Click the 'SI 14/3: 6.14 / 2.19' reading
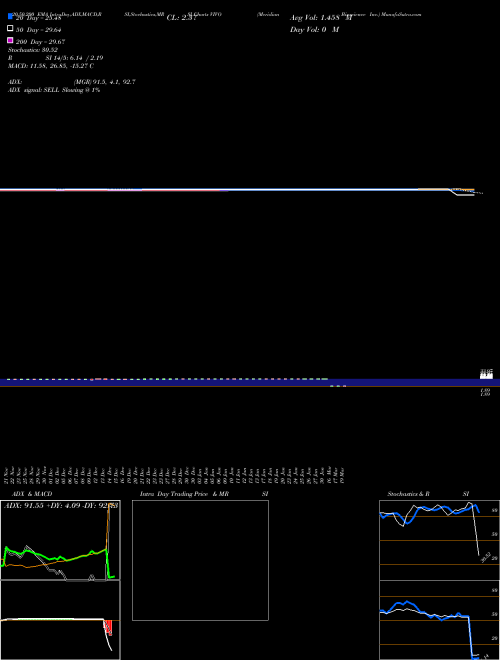500x660 pixels. tap(74, 58)
